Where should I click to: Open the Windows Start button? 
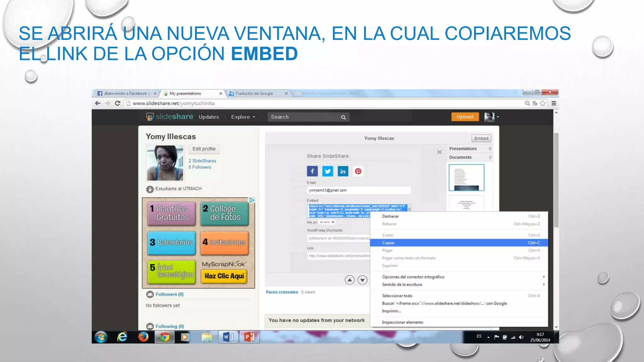click(101, 337)
